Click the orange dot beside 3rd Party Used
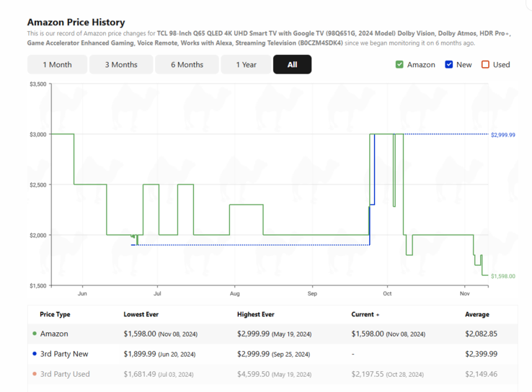Image resolution: width=532 pixels, height=392 pixels. point(35,374)
